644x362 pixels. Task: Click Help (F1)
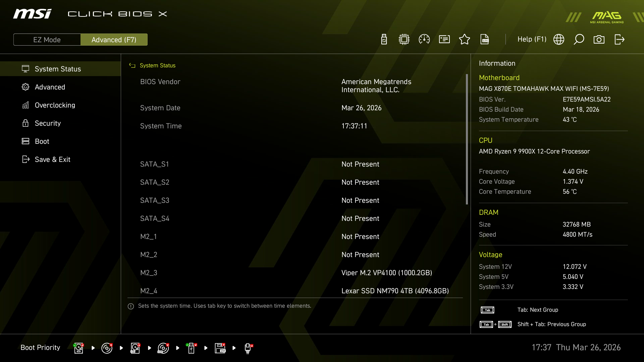coord(532,39)
